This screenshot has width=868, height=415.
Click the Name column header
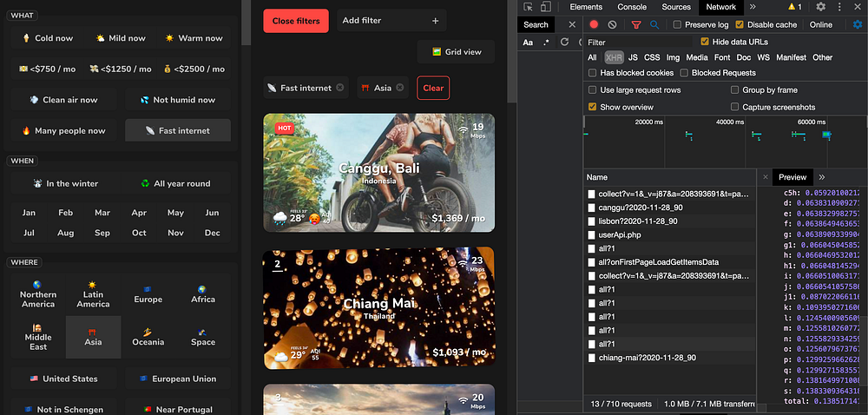tap(669, 177)
